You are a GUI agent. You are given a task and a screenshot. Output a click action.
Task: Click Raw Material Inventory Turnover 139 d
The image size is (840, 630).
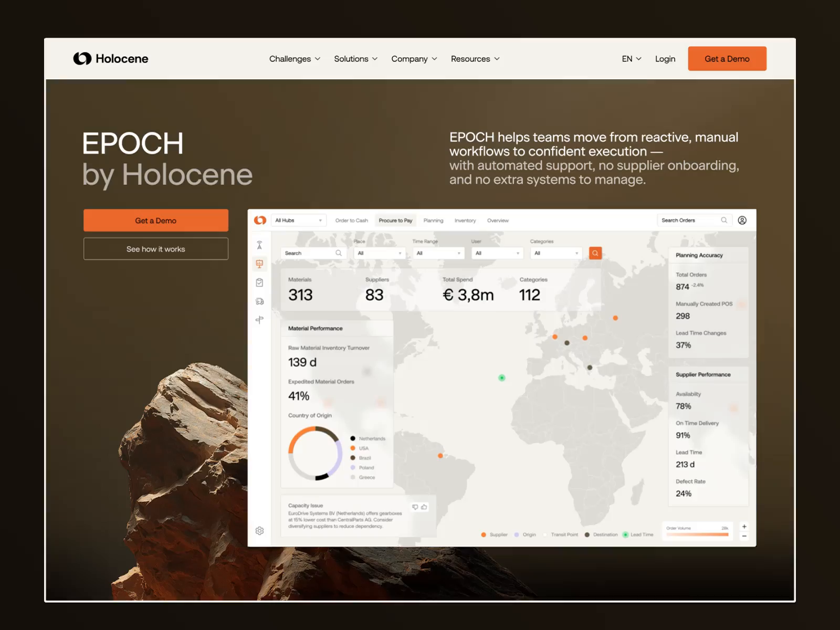[302, 362]
